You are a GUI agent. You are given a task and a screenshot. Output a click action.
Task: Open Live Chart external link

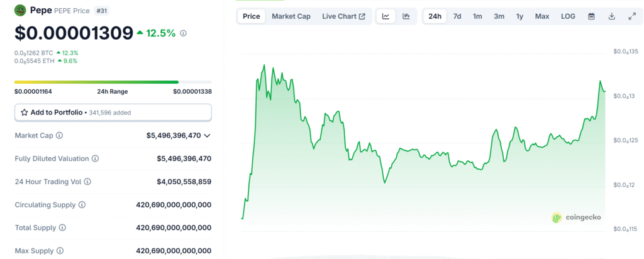tap(343, 16)
